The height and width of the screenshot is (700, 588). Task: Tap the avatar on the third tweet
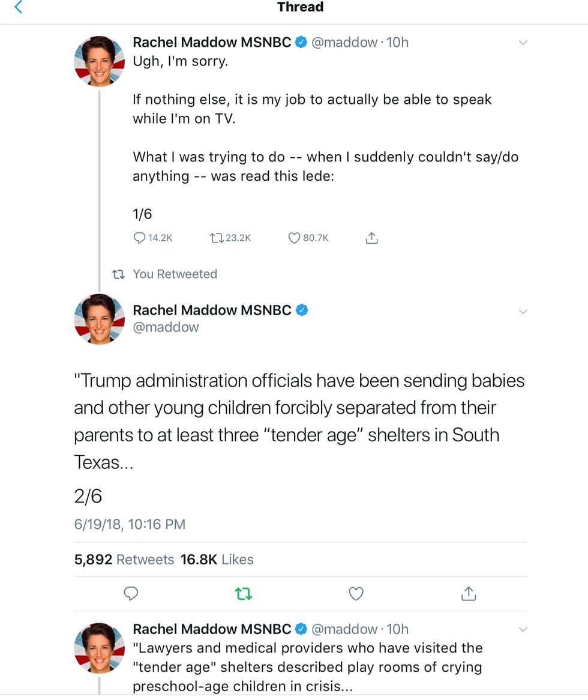99,648
